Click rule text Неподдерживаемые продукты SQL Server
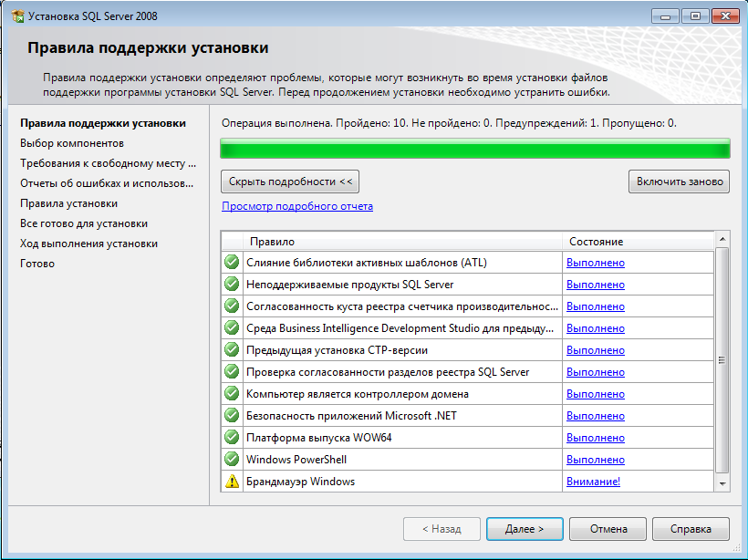 pyautogui.click(x=349, y=285)
